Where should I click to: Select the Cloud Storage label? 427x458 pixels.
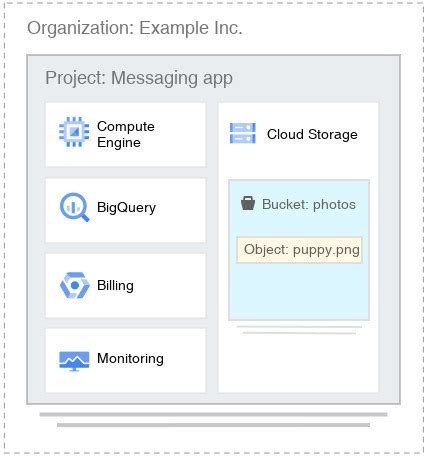coord(312,134)
